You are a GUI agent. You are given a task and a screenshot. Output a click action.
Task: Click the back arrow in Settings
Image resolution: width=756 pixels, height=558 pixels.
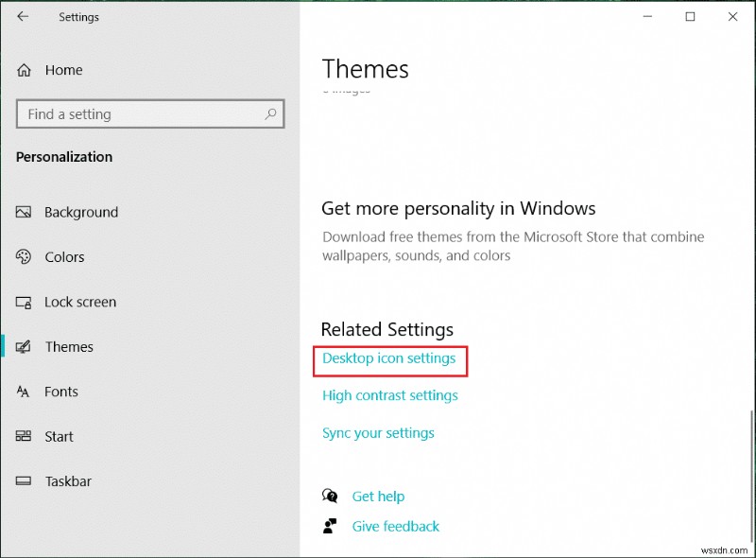23,16
